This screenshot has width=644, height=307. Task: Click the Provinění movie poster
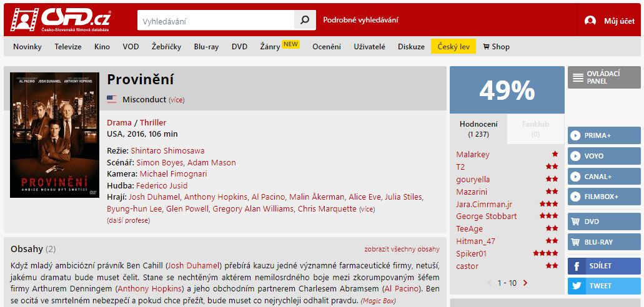click(x=54, y=135)
